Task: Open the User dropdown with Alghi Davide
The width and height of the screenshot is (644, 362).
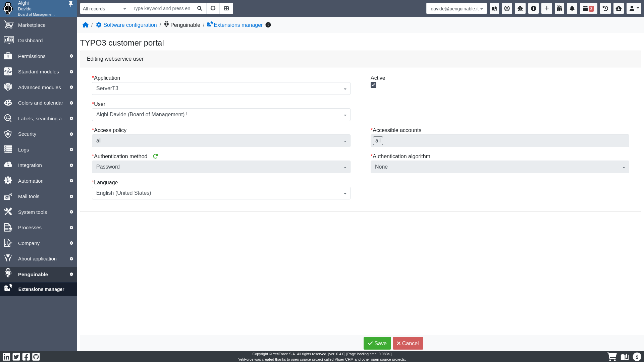Action: click(221, 115)
